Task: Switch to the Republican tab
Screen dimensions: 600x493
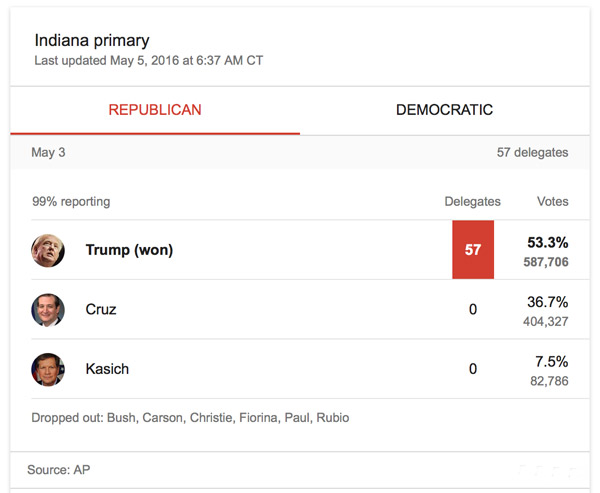Action: click(155, 110)
